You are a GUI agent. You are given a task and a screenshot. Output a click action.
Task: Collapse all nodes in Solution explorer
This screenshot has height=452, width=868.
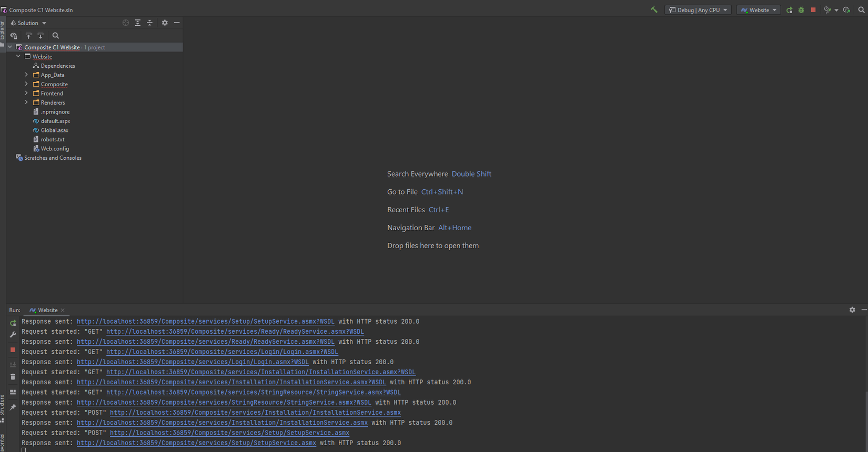click(150, 23)
